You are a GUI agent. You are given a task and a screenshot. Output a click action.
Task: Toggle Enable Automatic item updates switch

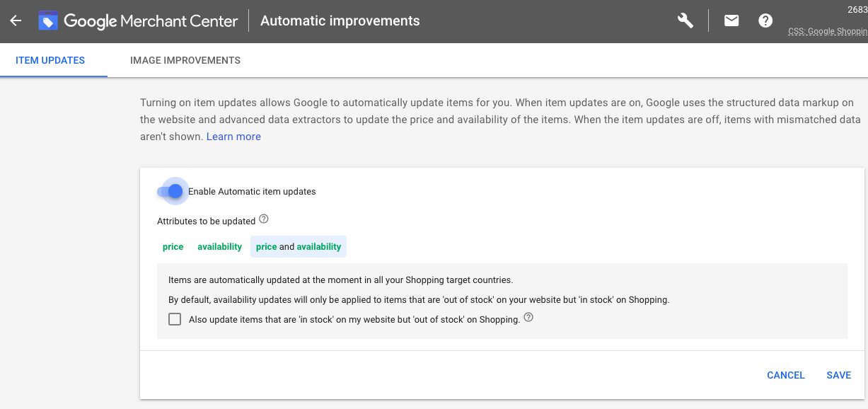click(x=170, y=191)
